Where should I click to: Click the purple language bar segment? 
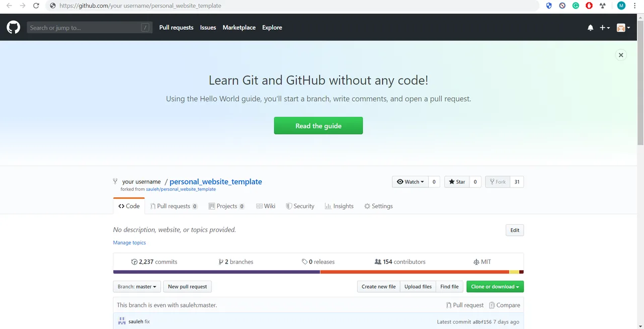[216, 272]
